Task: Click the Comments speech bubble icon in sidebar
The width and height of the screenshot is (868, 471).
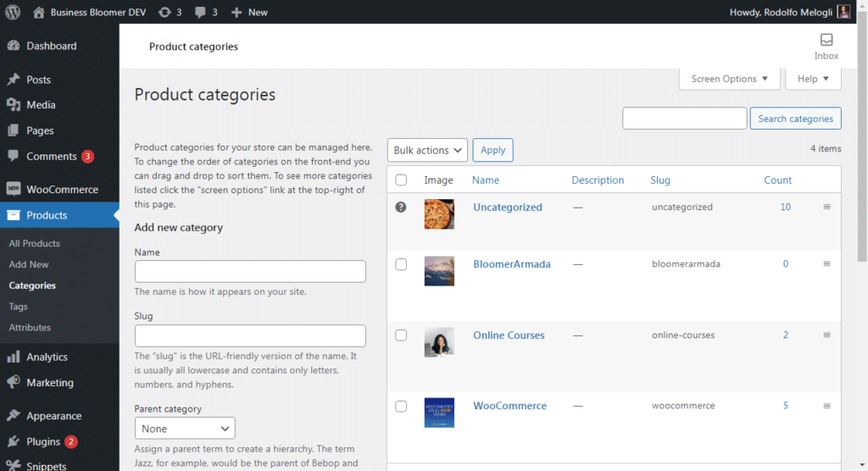Action: (14, 156)
